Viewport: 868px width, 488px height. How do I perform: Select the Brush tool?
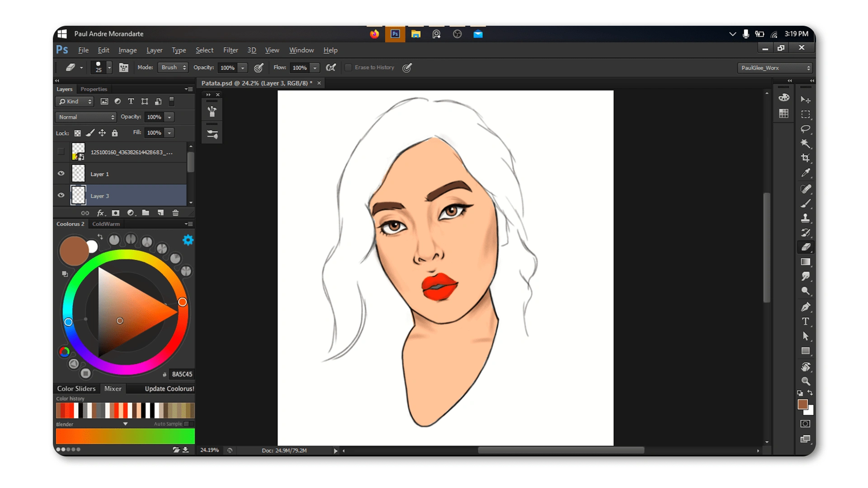(x=805, y=204)
